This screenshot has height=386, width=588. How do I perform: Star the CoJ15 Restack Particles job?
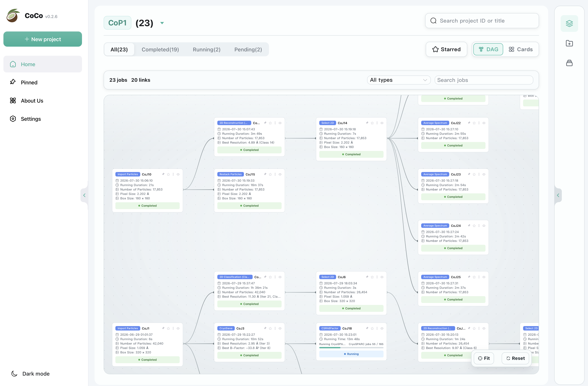coord(270,174)
